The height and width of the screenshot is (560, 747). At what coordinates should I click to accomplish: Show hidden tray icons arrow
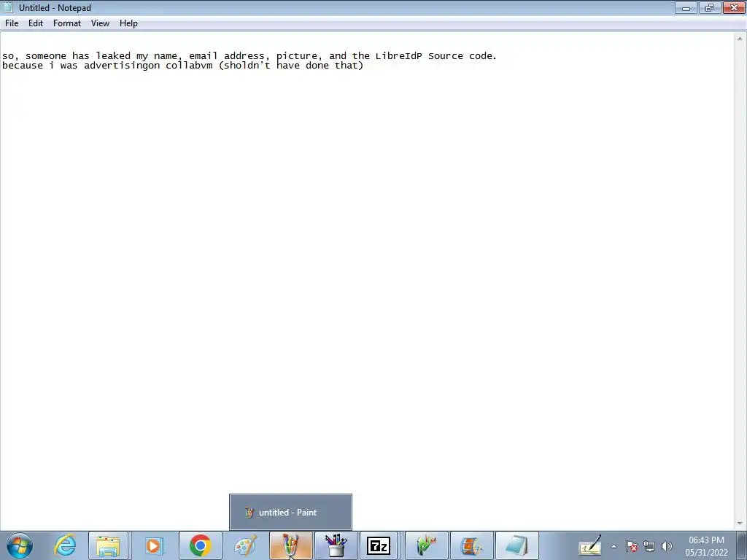tap(614, 547)
